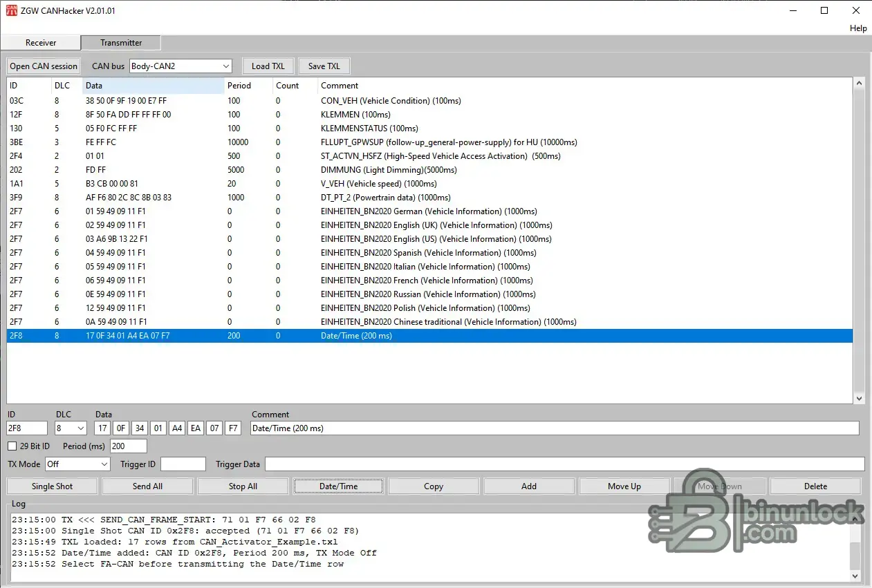Click the data byte field 07

[214, 428]
